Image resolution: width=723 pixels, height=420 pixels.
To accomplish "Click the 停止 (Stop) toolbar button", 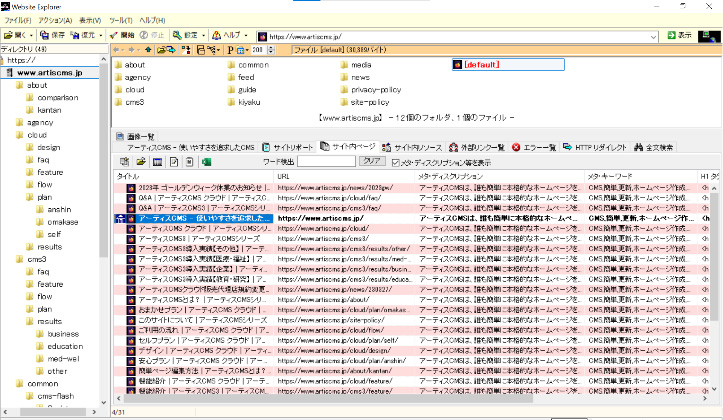I will pos(152,35).
